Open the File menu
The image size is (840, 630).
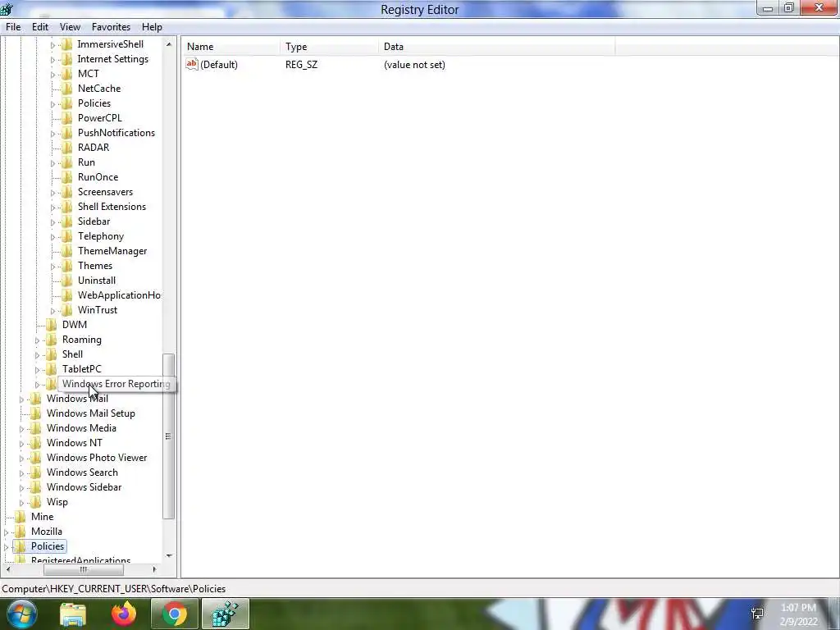(x=13, y=27)
